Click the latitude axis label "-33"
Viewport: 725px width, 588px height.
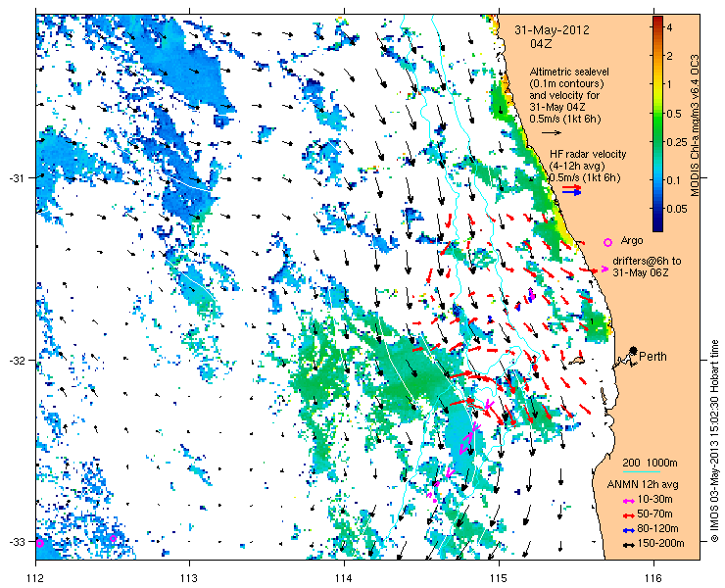(x=17, y=541)
